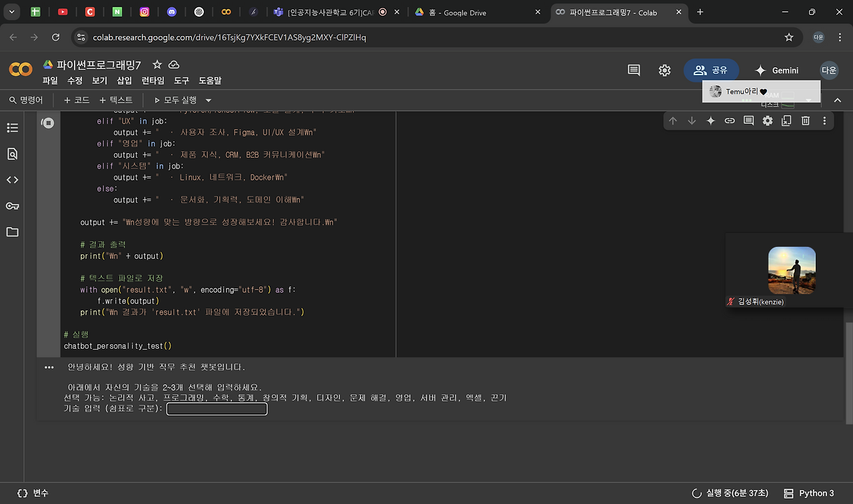Add a comment to the cell

pyautogui.click(x=748, y=121)
